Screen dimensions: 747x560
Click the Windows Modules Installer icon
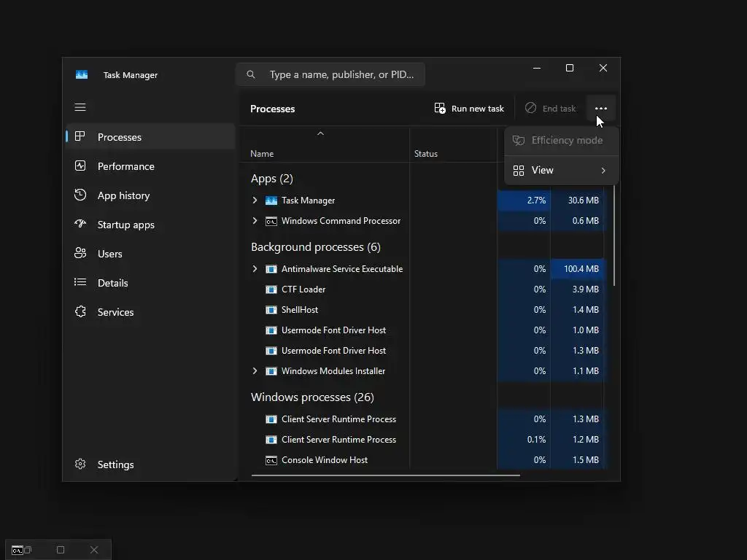(x=271, y=371)
